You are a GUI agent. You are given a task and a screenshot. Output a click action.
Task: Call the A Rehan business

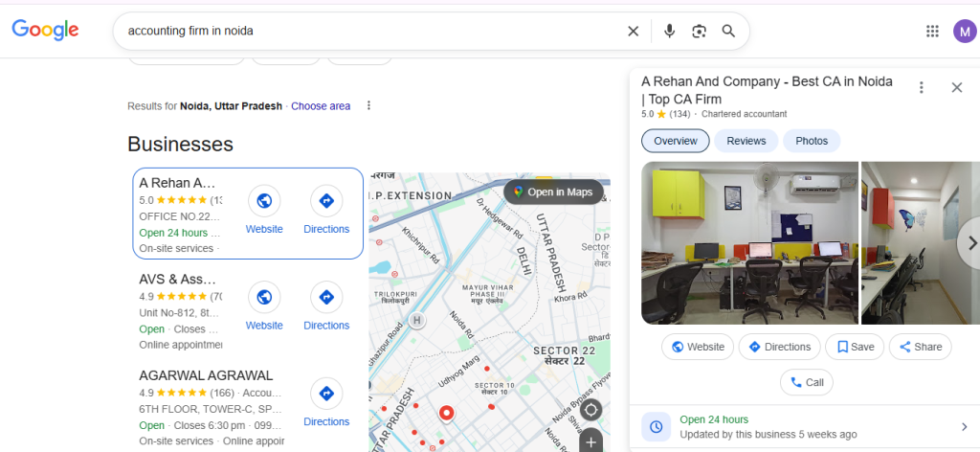(806, 382)
